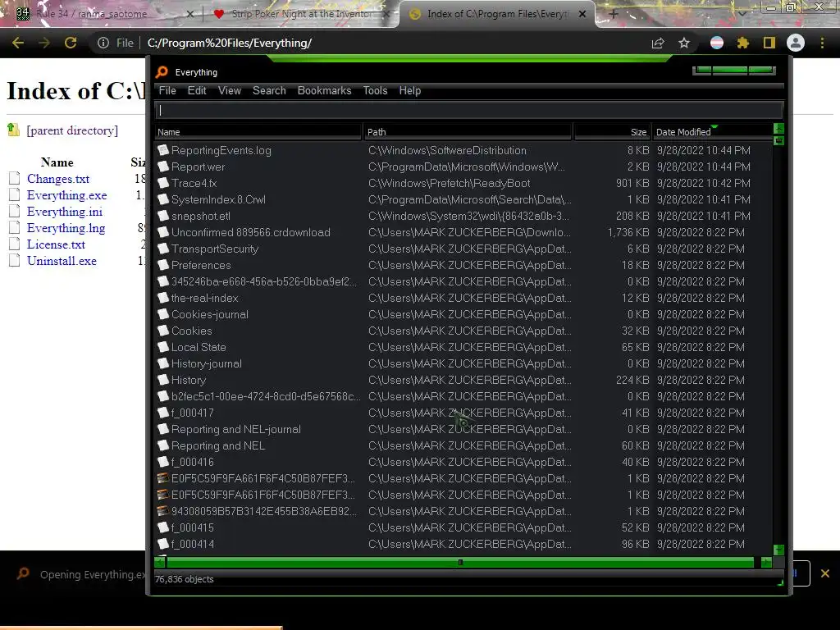Select the f_000416 result name
This screenshot has height=630, width=840.
[192, 462]
